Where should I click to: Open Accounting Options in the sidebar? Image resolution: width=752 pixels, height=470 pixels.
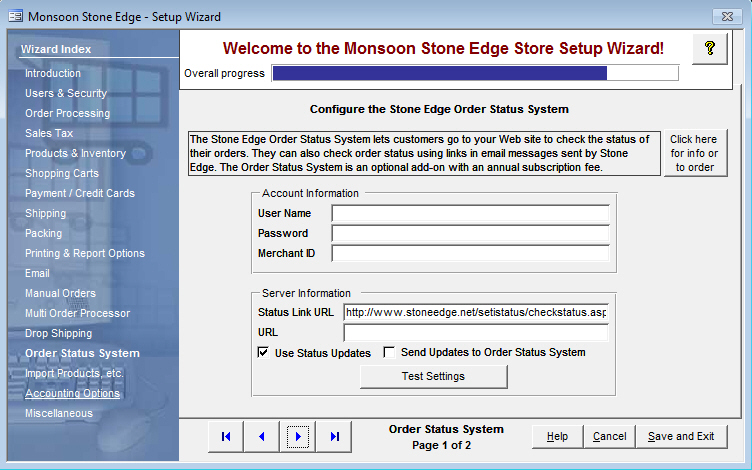(72, 393)
